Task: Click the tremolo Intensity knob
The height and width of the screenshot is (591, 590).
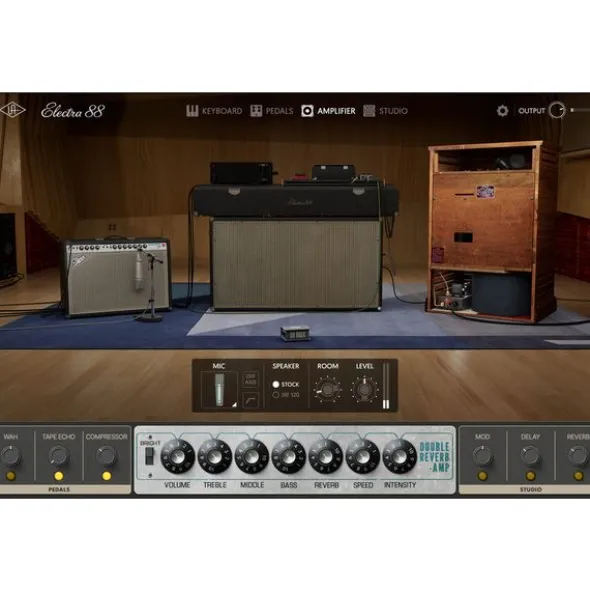Action: [400, 456]
